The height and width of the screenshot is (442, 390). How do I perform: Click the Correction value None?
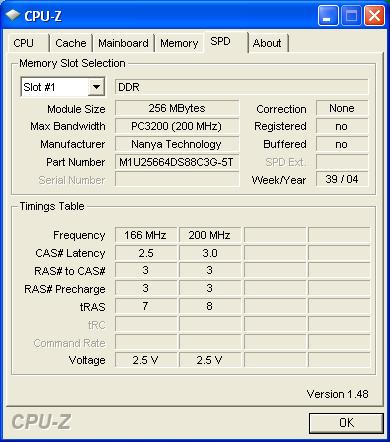342,108
